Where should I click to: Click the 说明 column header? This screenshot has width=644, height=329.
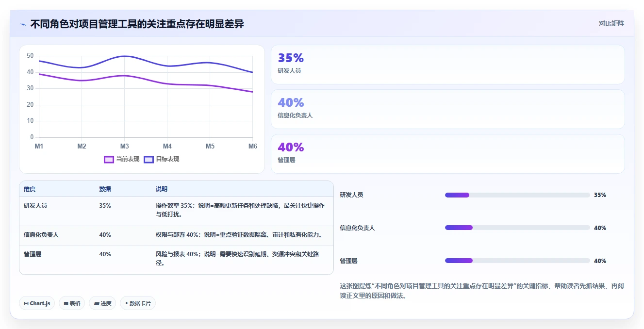coord(161,189)
